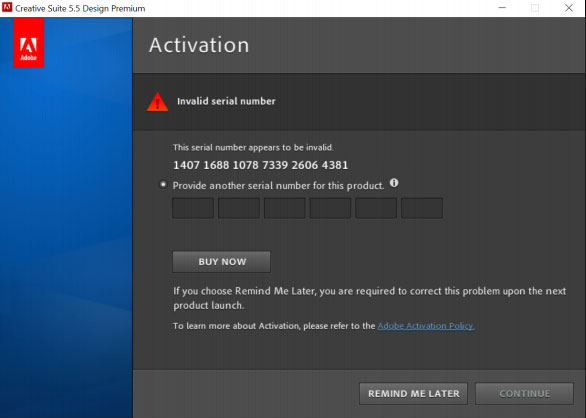Open the Adobe Activation Policy link
Viewport: 586px width, 418px height.
click(426, 326)
